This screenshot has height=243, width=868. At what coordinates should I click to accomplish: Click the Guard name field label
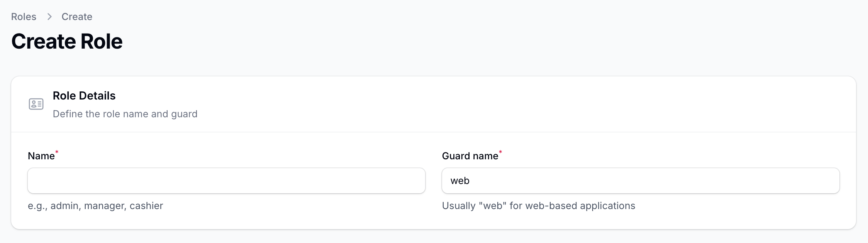pyautogui.click(x=470, y=156)
